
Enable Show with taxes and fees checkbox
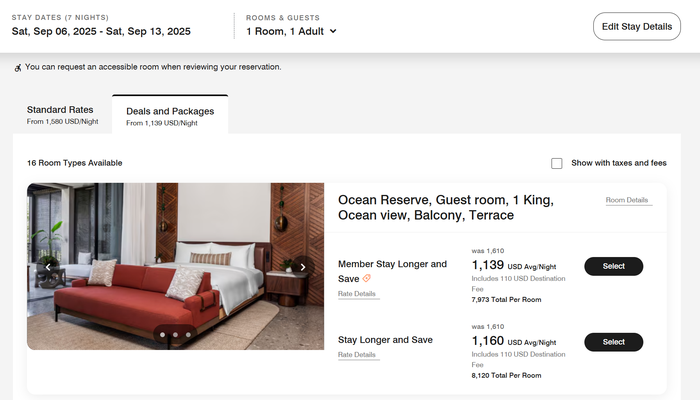pyautogui.click(x=557, y=163)
